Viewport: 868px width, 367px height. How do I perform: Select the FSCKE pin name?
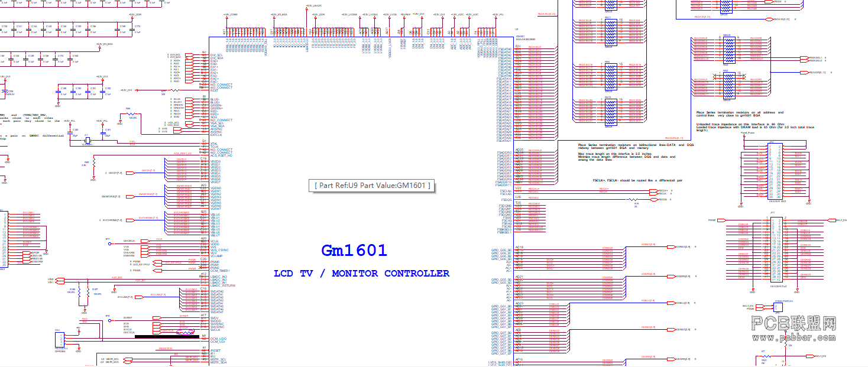click(507, 226)
